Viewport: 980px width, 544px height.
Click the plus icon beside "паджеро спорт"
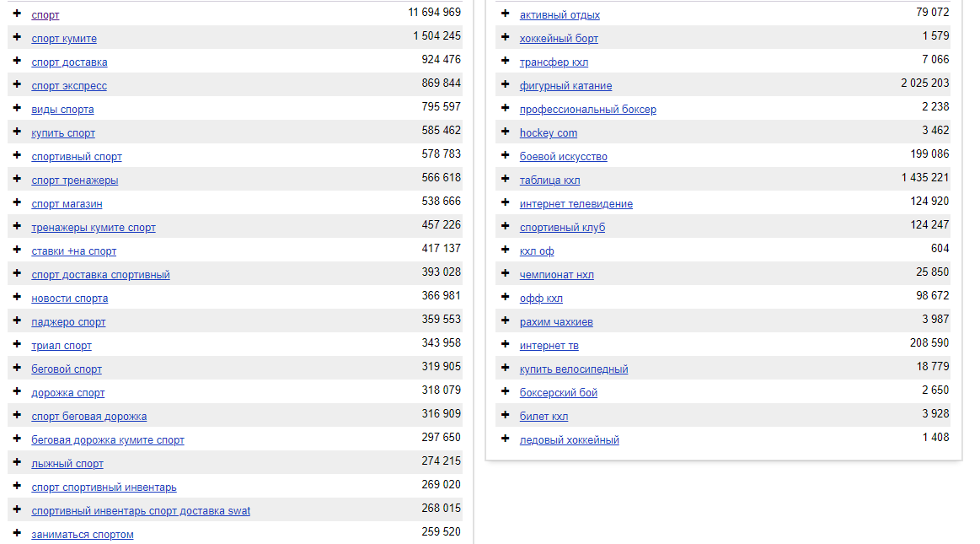coord(17,321)
